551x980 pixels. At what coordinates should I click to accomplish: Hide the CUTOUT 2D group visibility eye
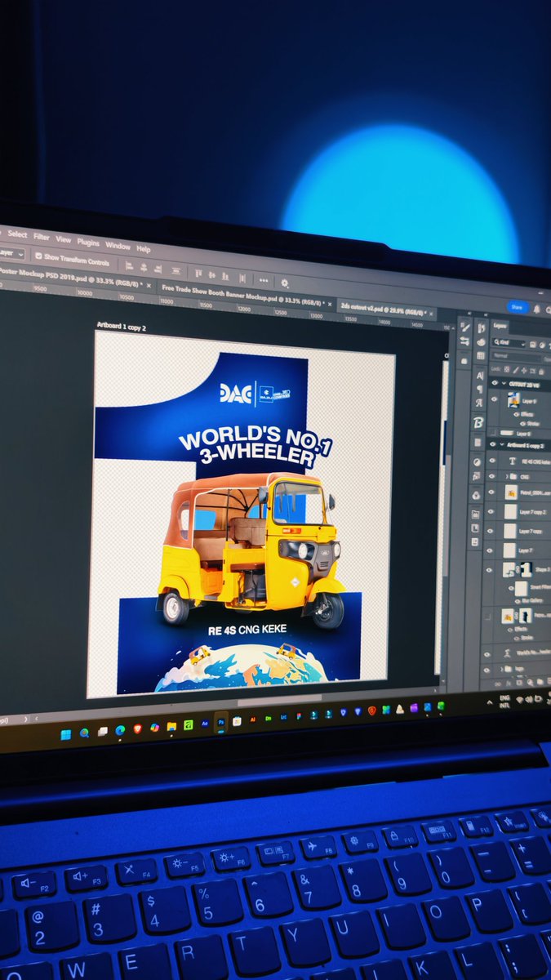[x=495, y=382]
